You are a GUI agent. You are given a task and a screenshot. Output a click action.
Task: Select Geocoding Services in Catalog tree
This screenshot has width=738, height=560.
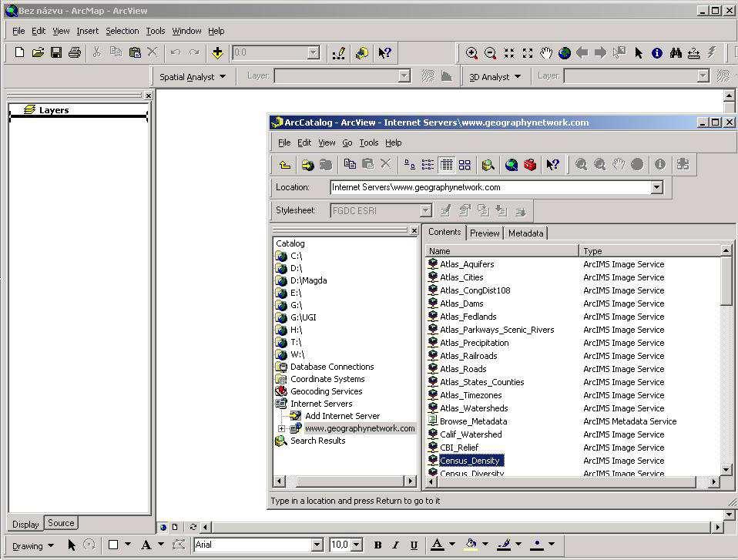[326, 391]
